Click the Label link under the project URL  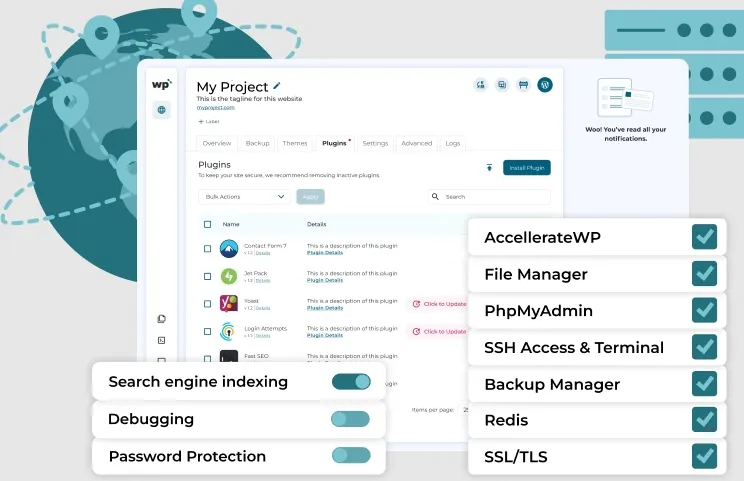212,121
